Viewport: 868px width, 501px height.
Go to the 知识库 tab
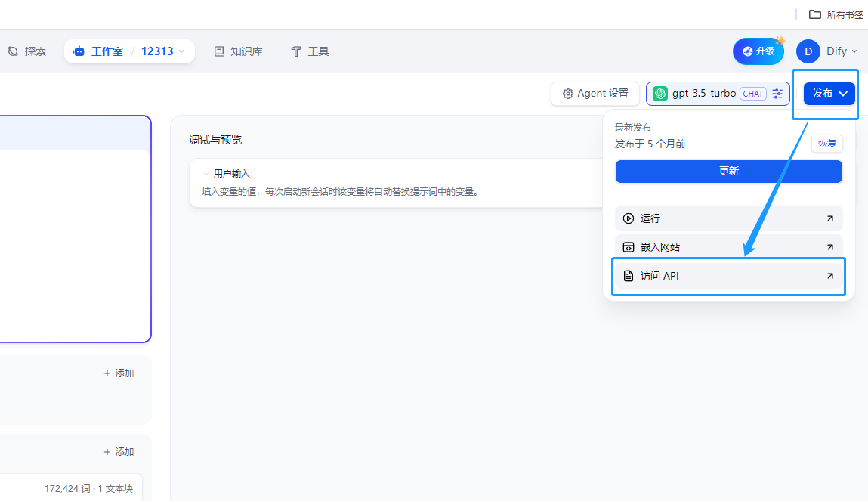point(238,51)
